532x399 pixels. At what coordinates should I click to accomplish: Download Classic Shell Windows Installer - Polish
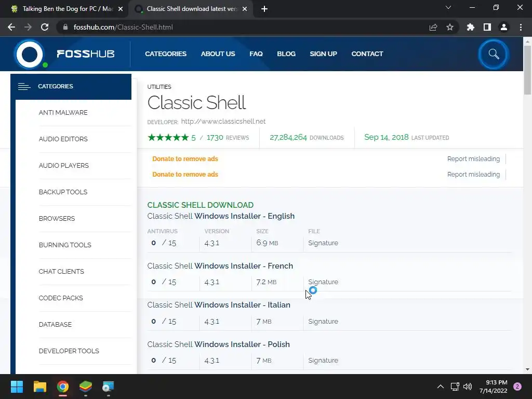(219, 344)
